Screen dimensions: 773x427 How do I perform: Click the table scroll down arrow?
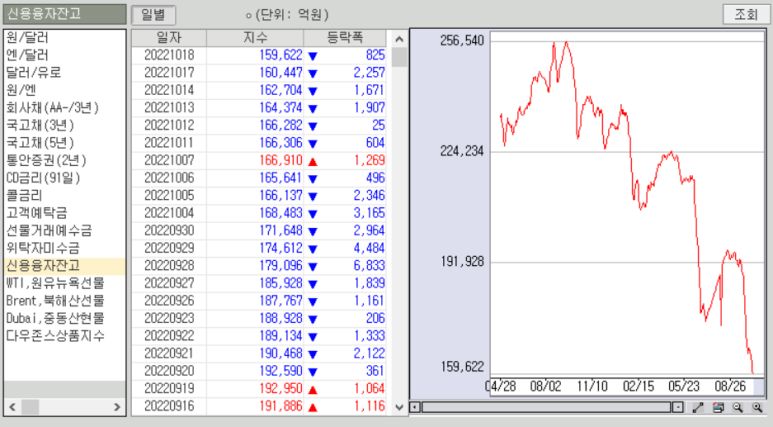(399, 407)
